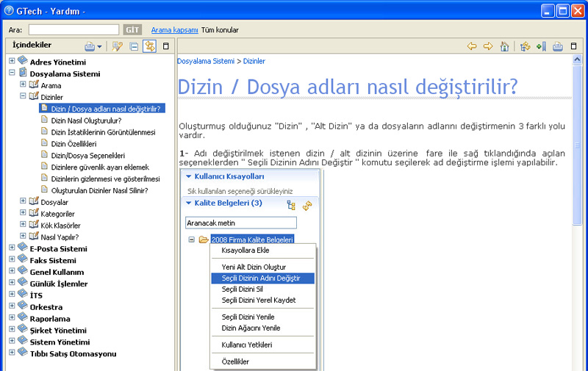The width and height of the screenshot is (588, 371).
Task: Go back with the left arrow icon
Action: [x=472, y=46]
